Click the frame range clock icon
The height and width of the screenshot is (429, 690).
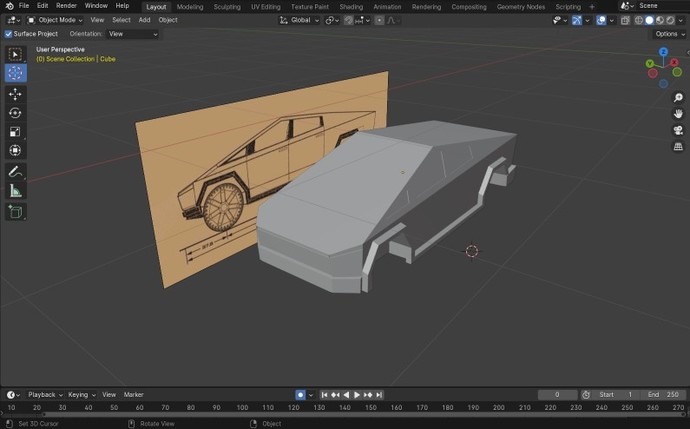586,395
